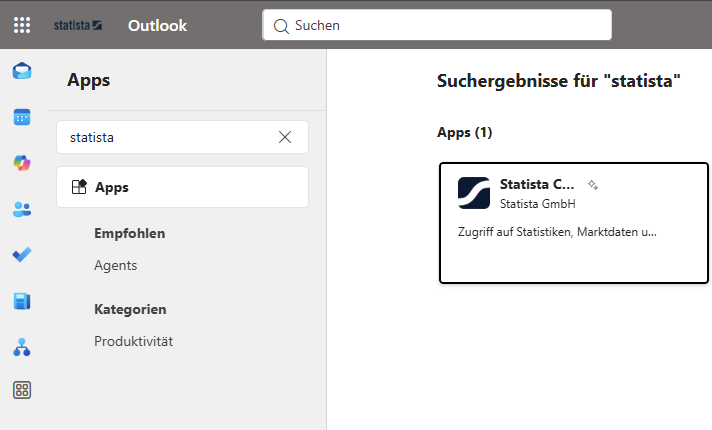Click the Apps (1) results label
Image resolution: width=712 pixels, height=430 pixels.
465,132
